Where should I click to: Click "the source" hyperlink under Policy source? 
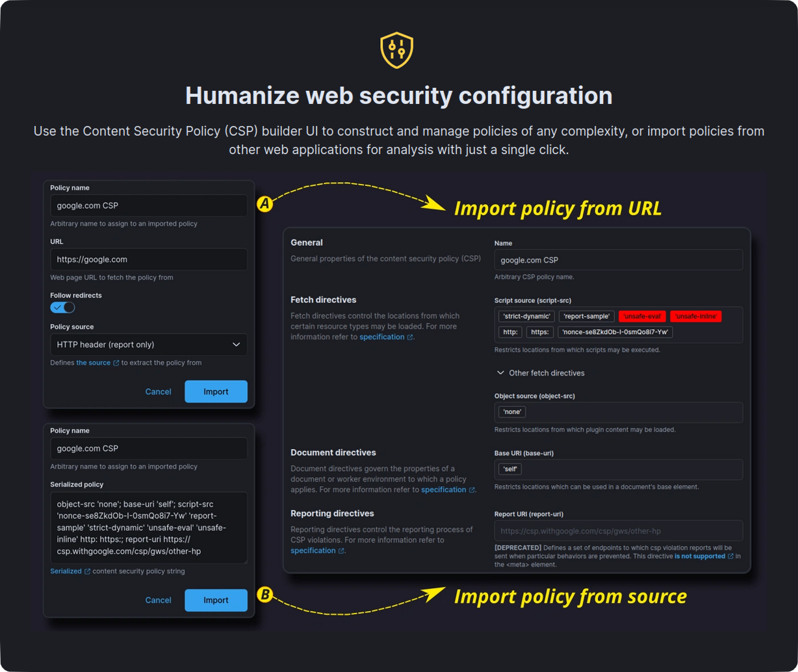92,363
